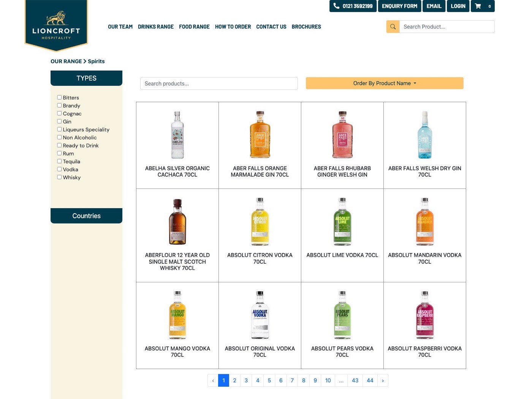Go to next page arrow in pagination
The height and width of the screenshot is (399, 532).
(383, 380)
